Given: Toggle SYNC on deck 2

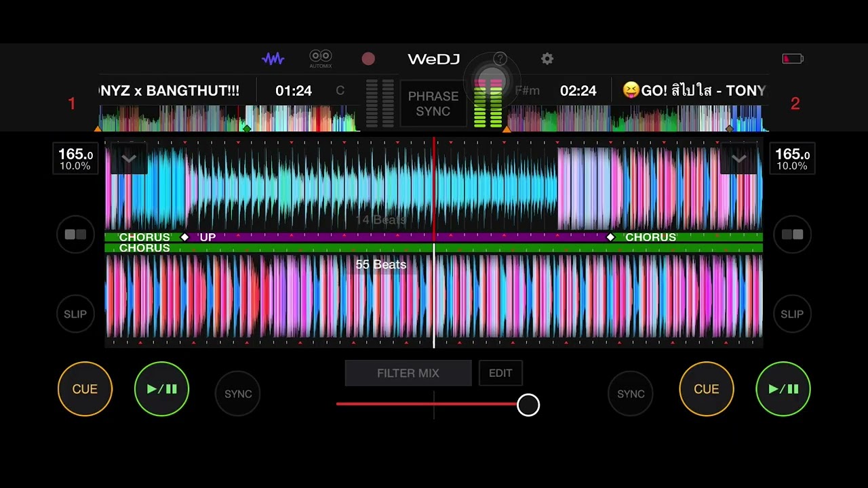Looking at the screenshot, I should (x=631, y=394).
